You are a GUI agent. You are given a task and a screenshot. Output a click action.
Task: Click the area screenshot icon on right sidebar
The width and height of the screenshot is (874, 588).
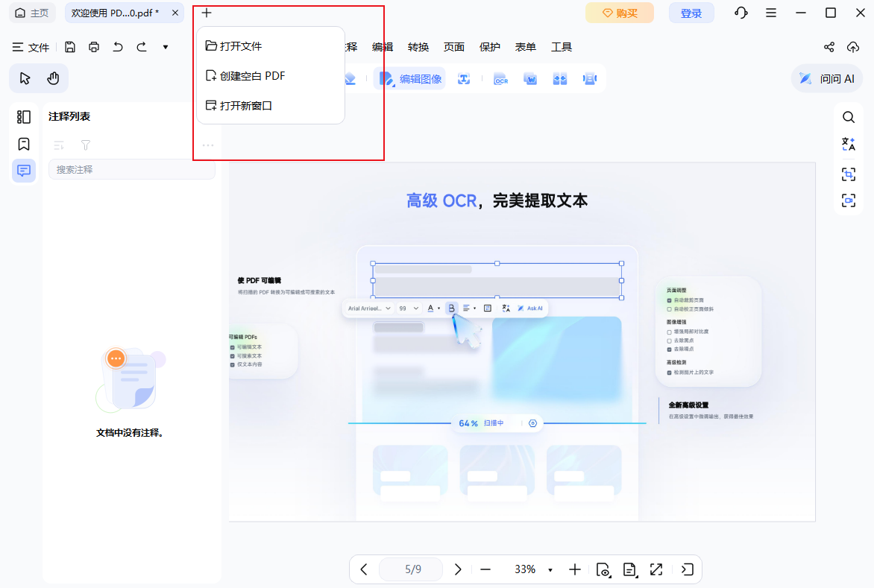pos(849,174)
